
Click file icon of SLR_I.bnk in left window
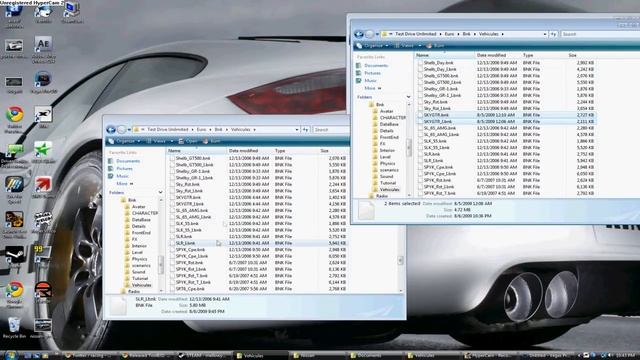[x=172, y=243]
